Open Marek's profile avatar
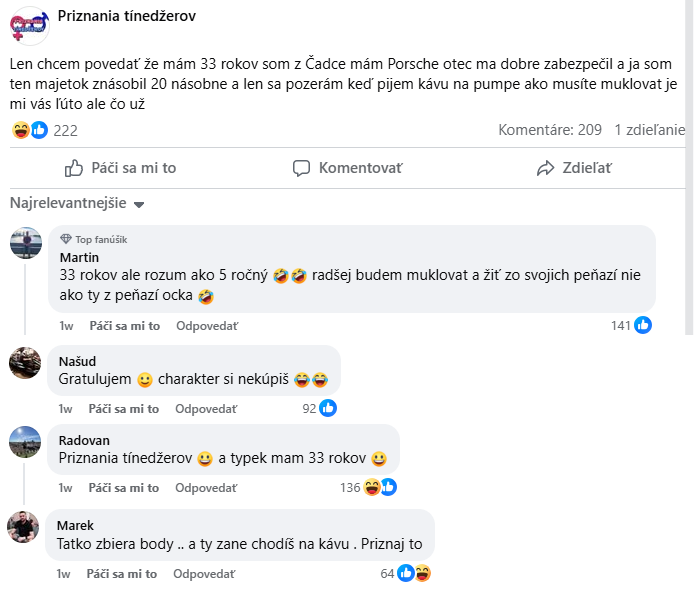The width and height of the screenshot is (697, 596). click(x=24, y=526)
